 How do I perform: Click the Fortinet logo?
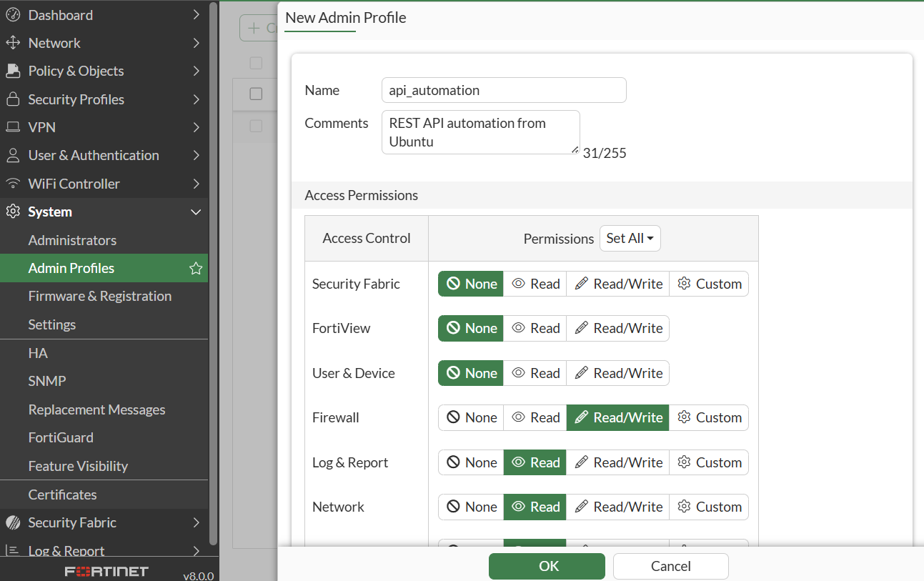106,571
